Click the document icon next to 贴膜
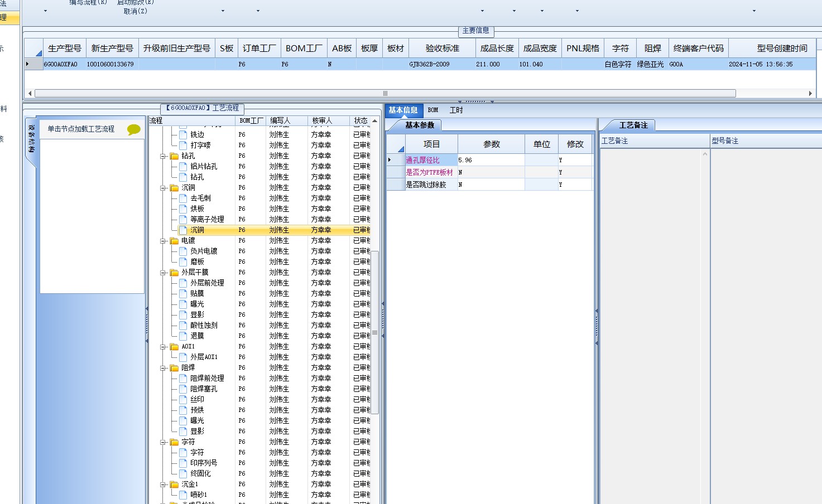Screen dimensions: 822x504 [x=183, y=293]
